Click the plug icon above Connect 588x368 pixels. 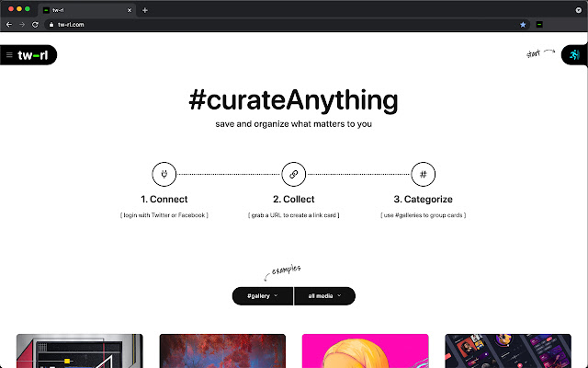(x=164, y=173)
